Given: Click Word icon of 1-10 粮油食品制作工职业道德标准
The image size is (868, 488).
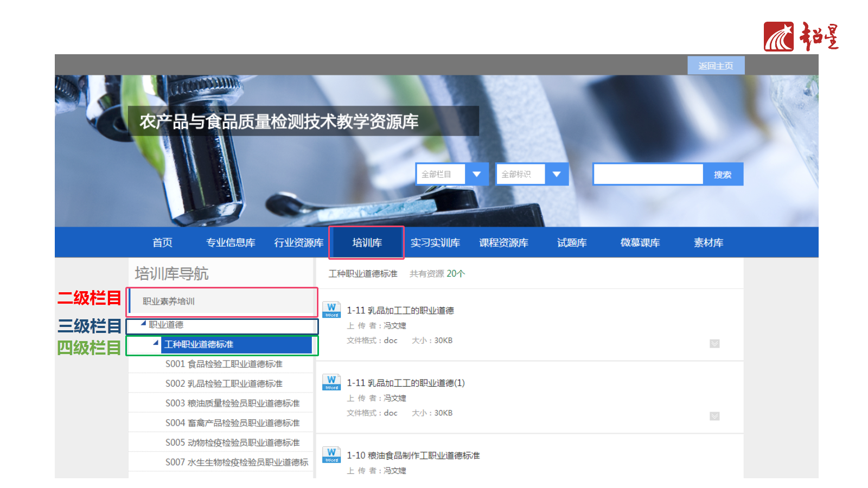Looking at the screenshot, I should coord(331,455).
